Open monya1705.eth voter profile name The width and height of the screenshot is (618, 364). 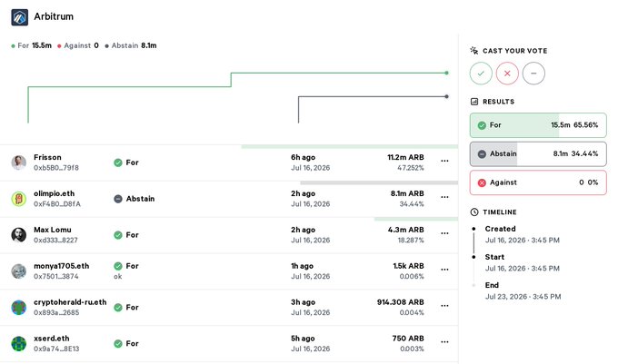pyautogui.click(x=62, y=266)
